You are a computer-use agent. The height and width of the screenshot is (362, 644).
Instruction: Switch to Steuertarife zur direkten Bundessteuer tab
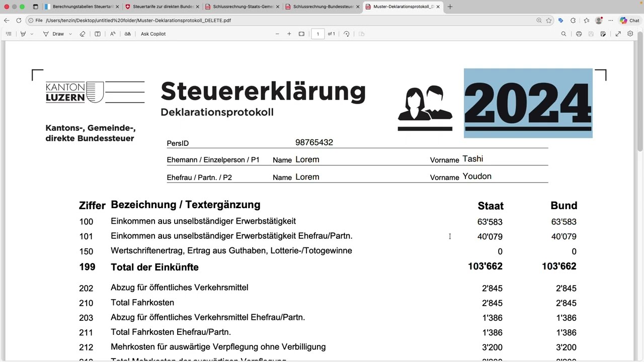[162, 7]
